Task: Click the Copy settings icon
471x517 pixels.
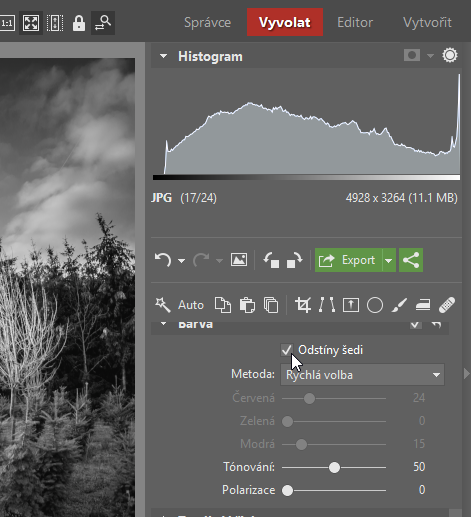Action: [223, 305]
